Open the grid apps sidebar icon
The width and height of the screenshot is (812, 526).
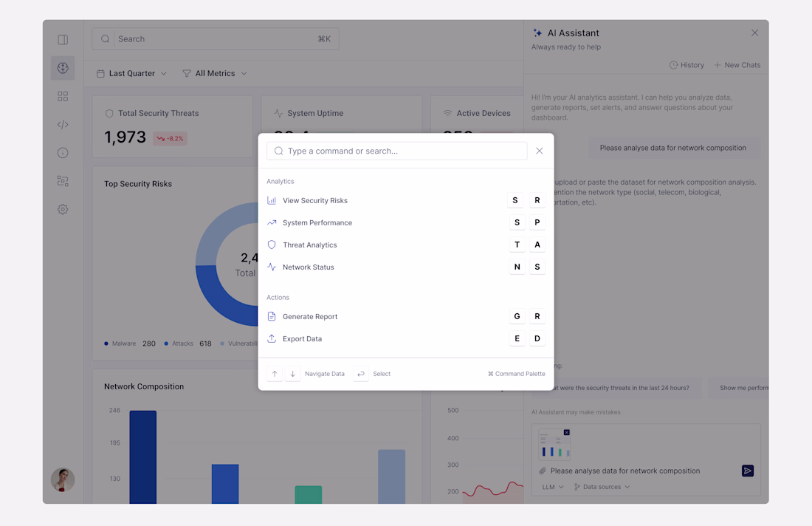[63, 96]
